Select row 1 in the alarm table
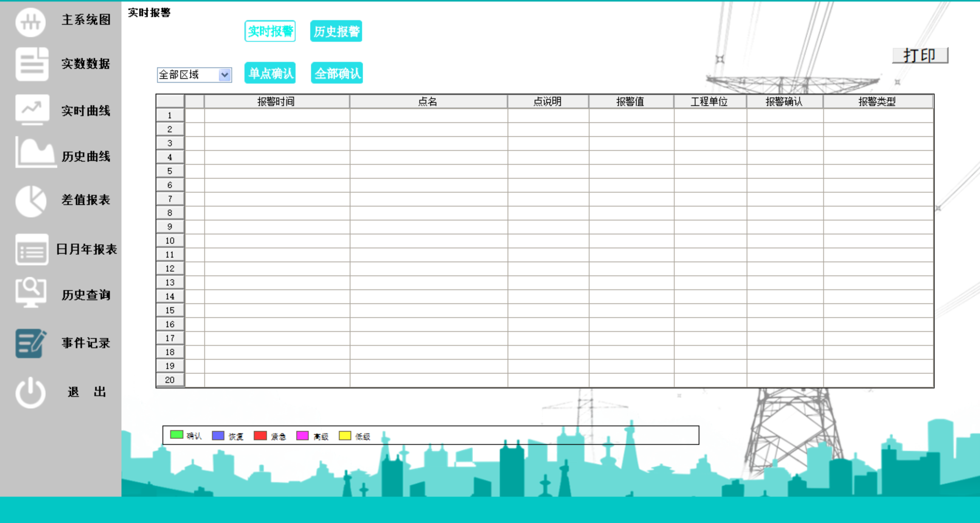This screenshot has height=523, width=980. click(170, 115)
